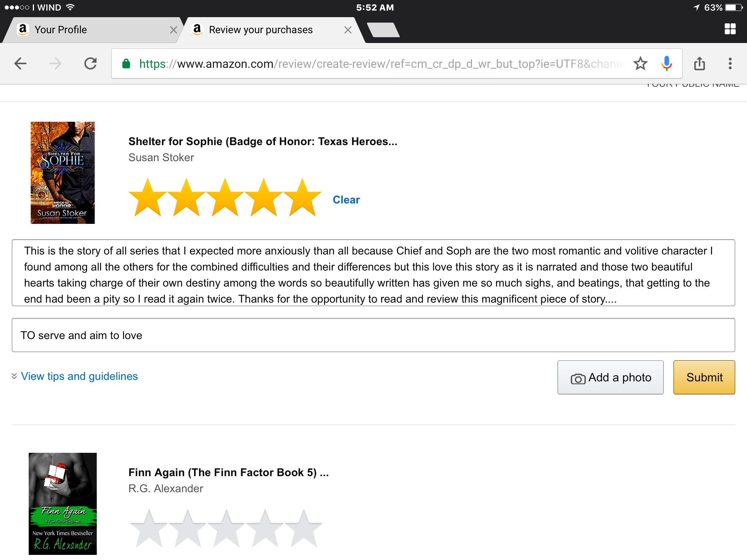Rate Finn Again five stars

click(303, 529)
